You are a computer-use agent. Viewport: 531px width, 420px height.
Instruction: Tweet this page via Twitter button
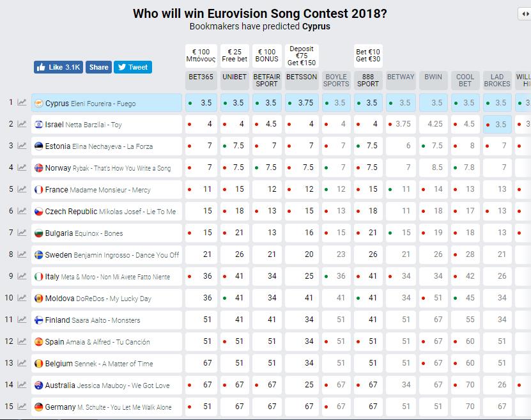pos(132,67)
